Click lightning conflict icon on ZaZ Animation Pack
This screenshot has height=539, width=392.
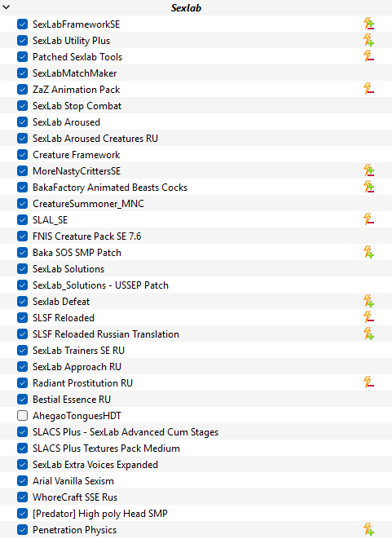coord(368,90)
